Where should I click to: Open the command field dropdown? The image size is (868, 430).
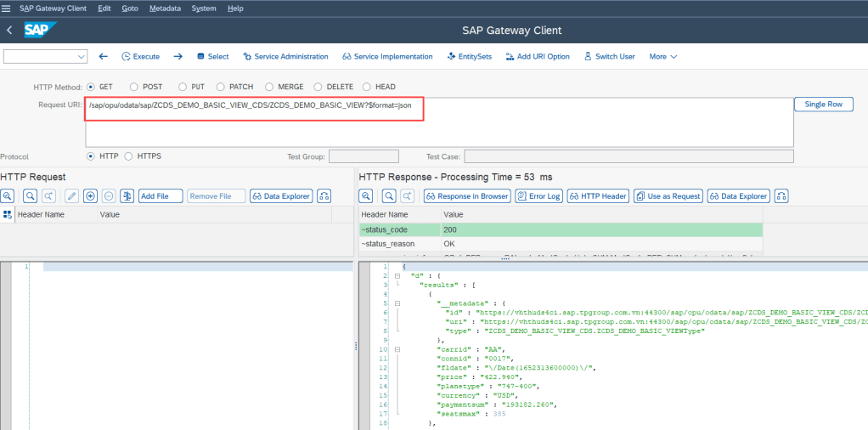pyautogui.click(x=82, y=57)
